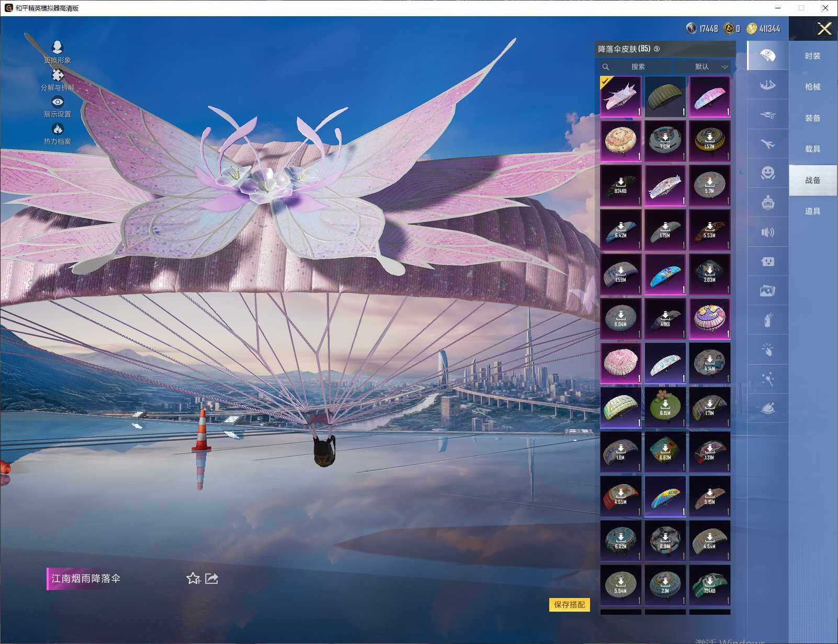Open the roast chicken category icon
This screenshot has height=644, width=838.
click(767, 408)
